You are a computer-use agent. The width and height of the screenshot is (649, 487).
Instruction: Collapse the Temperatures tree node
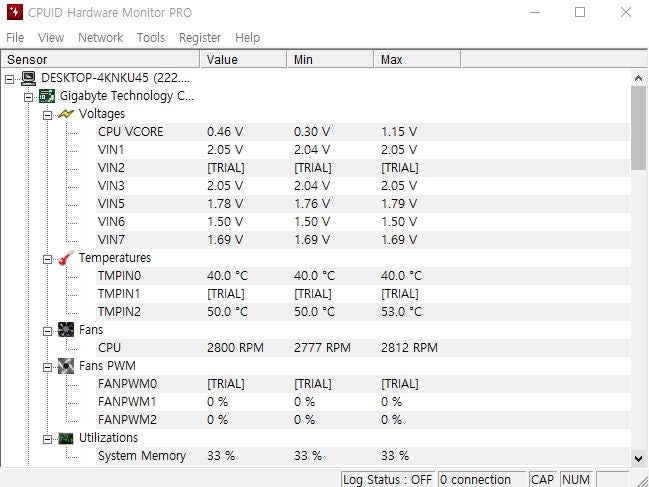click(x=47, y=258)
